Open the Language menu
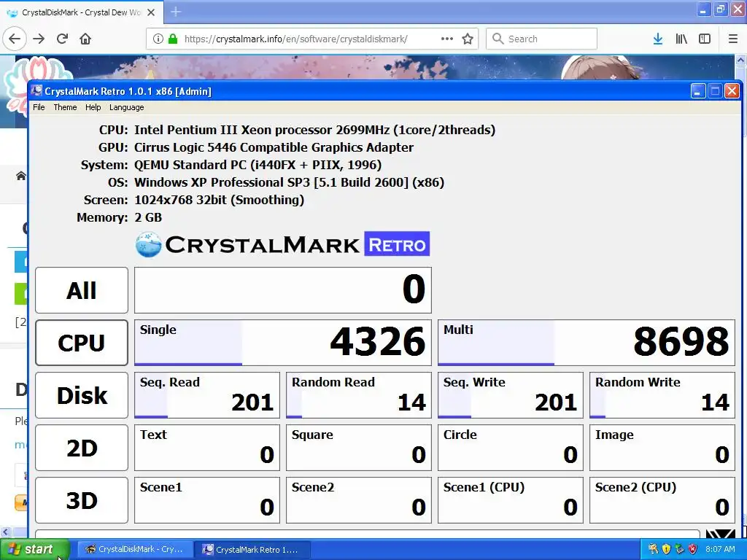The height and width of the screenshot is (560, 747). point(126,107)
